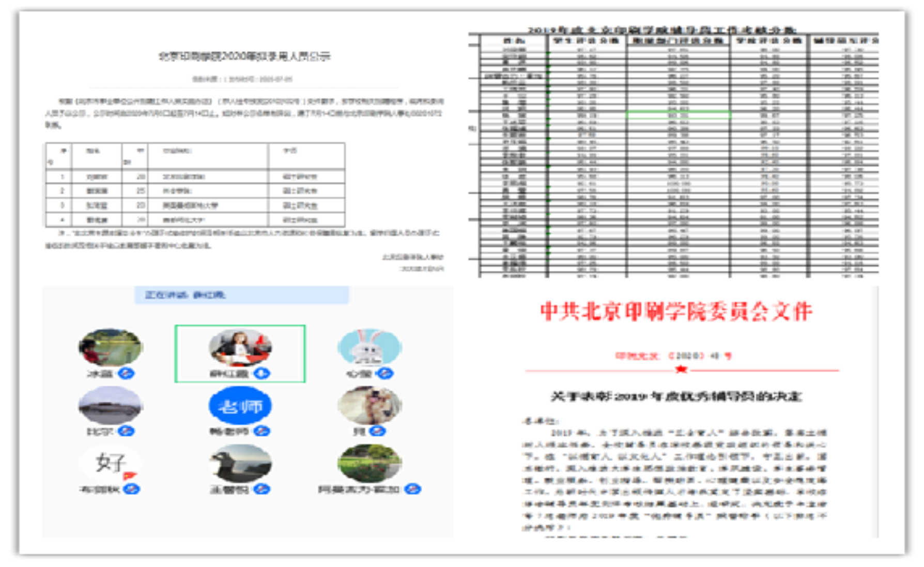The height and width of the screenshot is (567, 924).
Task: Select the green-outlined cell in the score spreadsheet
Action: pos(679,114)
